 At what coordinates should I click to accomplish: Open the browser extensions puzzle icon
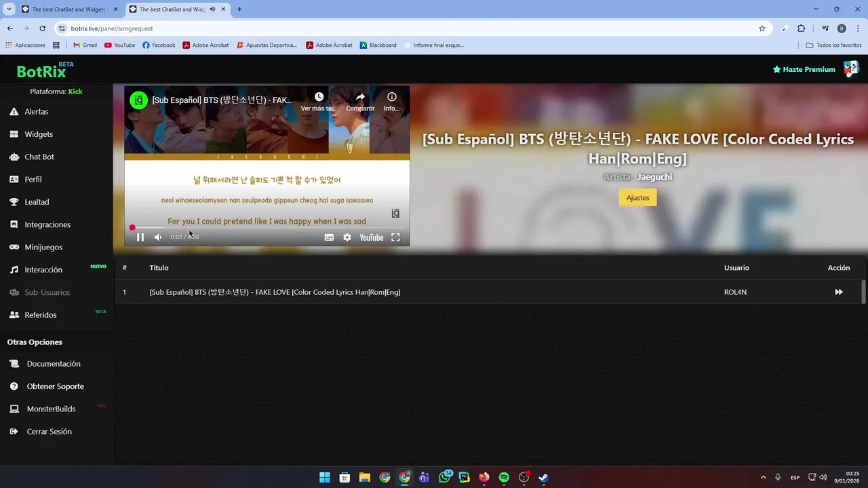pyautogui.click(x=802, y=28)
